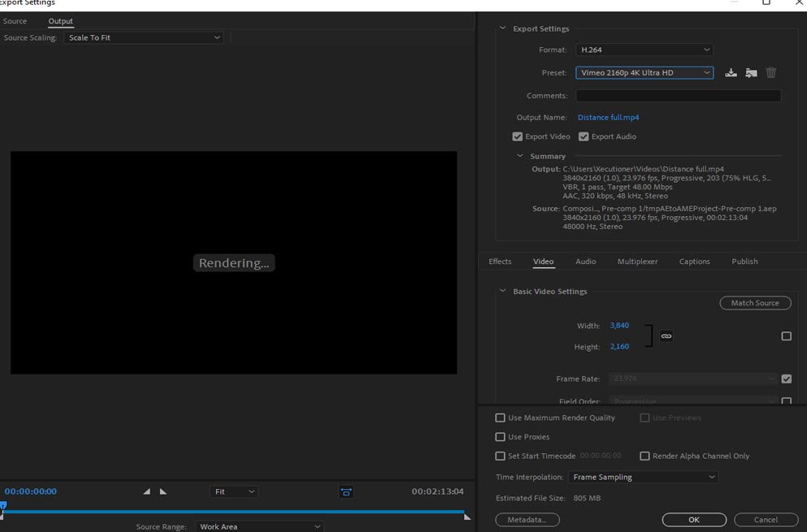
Task: Toggle the Field Order match source checkbox
Action: [x=786, y=400]
